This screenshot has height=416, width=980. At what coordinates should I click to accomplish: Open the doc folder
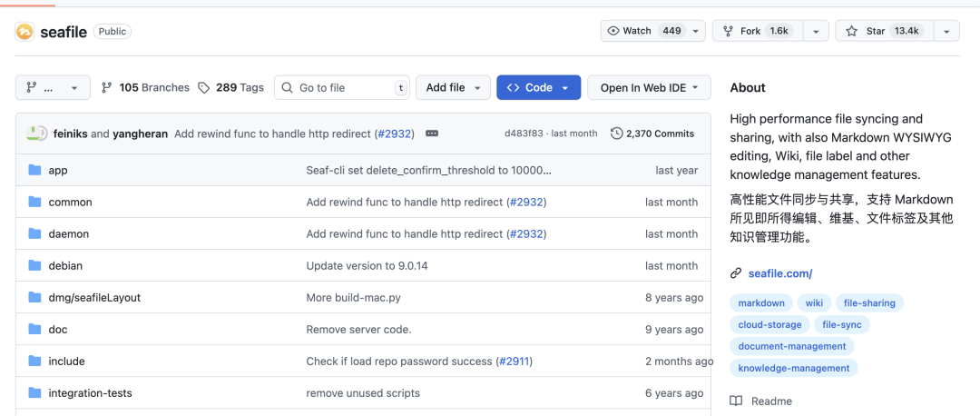[58, 330]
